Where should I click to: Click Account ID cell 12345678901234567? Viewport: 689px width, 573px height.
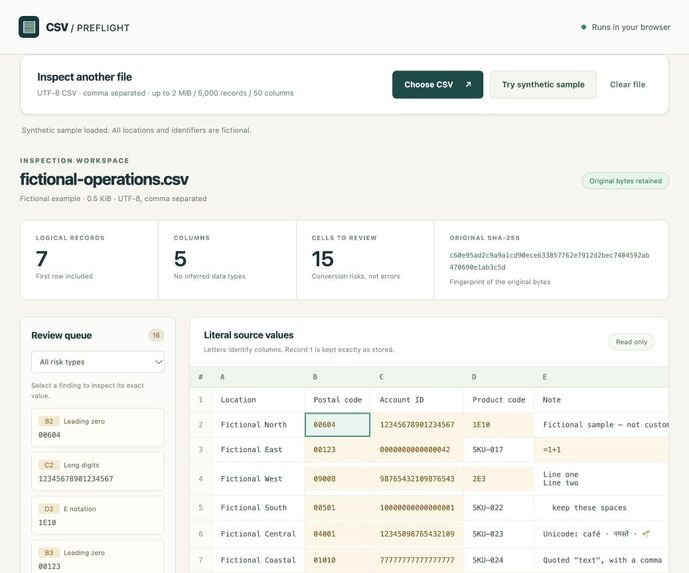coord(417,424)
